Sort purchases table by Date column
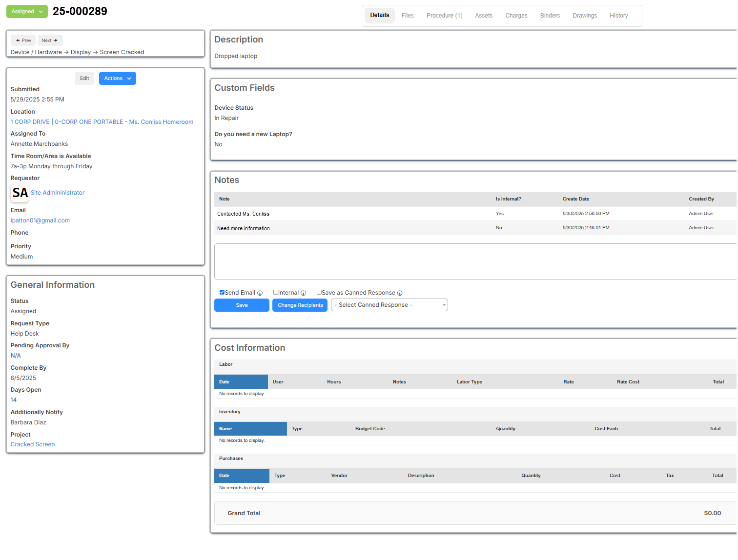 (x=242, y=476)
